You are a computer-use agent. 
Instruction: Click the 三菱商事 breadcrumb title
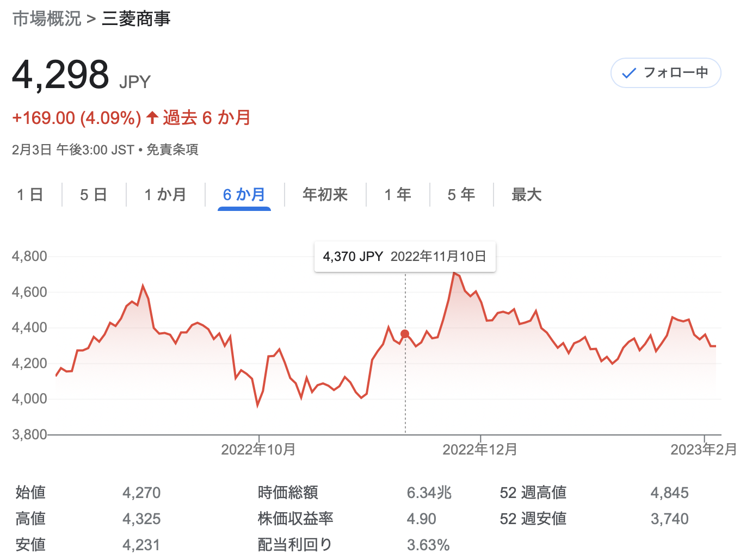(x=136, y=18)
